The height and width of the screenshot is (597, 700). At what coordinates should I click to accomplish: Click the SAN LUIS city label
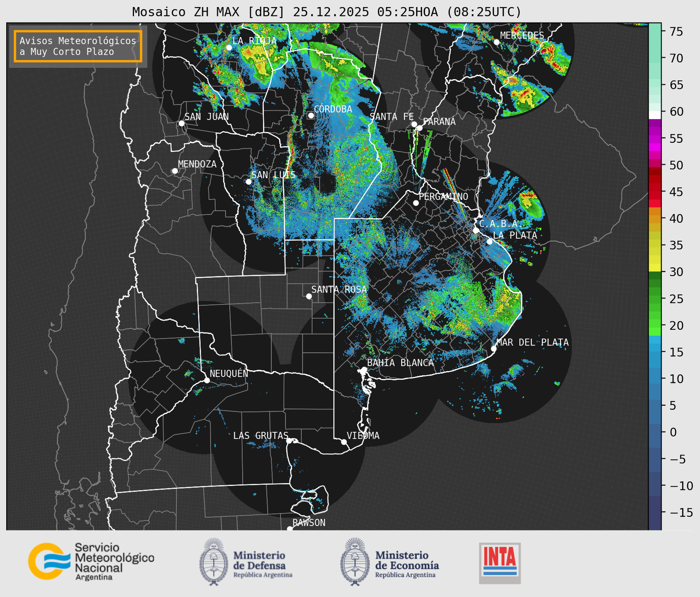tap(273, 175)
